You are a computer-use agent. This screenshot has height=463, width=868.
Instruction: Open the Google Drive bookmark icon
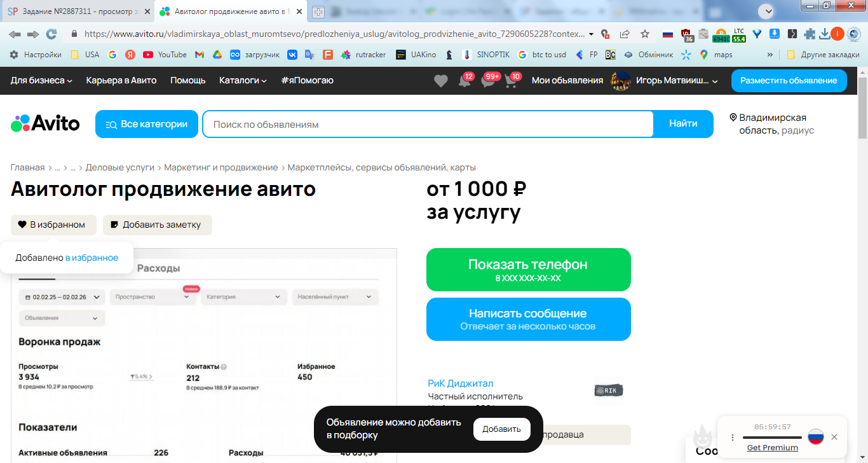(217, 55)
